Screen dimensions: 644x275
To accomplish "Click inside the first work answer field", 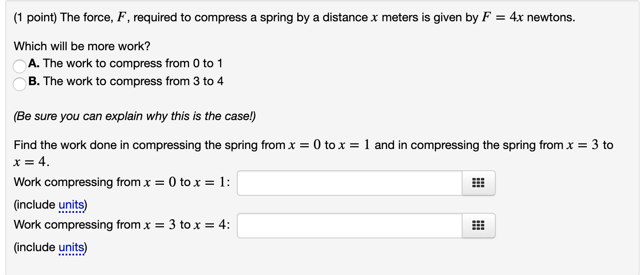I will 349,183.
